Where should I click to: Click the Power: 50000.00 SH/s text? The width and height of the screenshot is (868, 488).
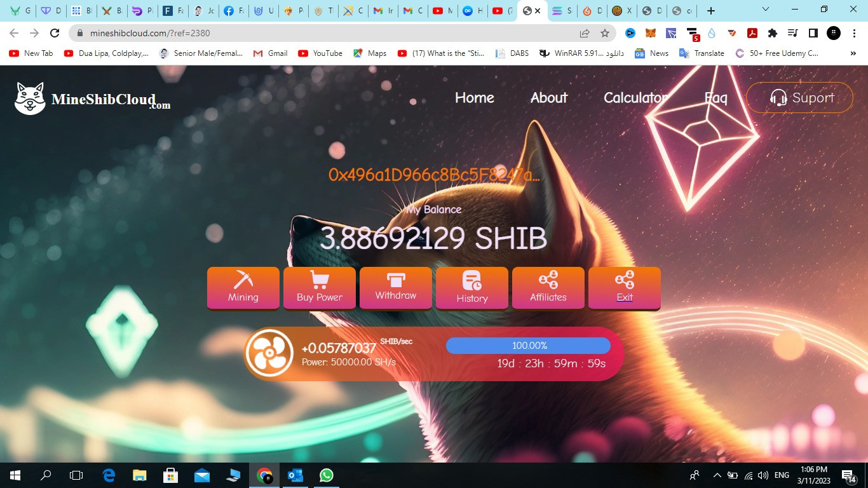click(x=349, y=362)
